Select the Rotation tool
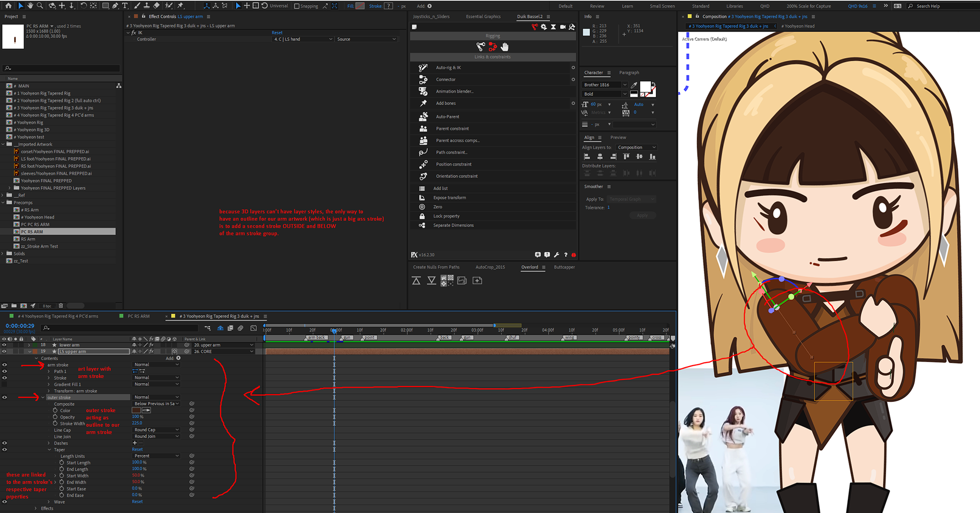 pos(84,6)
